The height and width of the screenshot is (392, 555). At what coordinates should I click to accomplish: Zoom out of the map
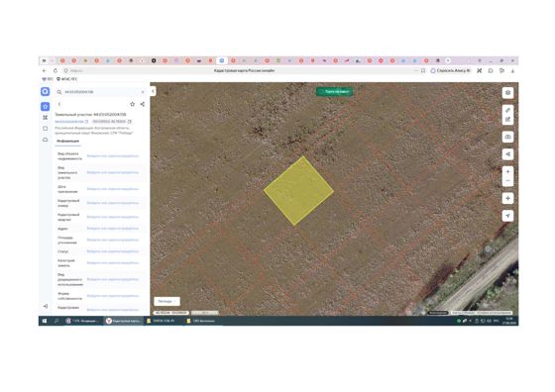[507, 181]
